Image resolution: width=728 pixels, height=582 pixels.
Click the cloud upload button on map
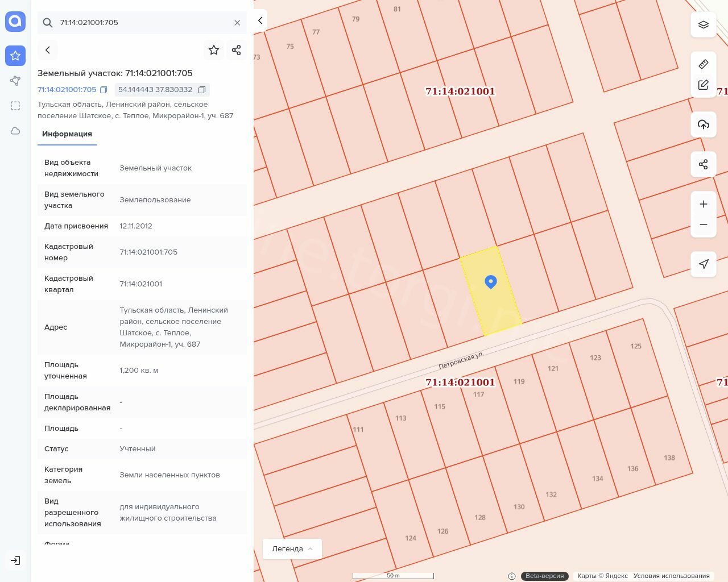tap(703, 124)
